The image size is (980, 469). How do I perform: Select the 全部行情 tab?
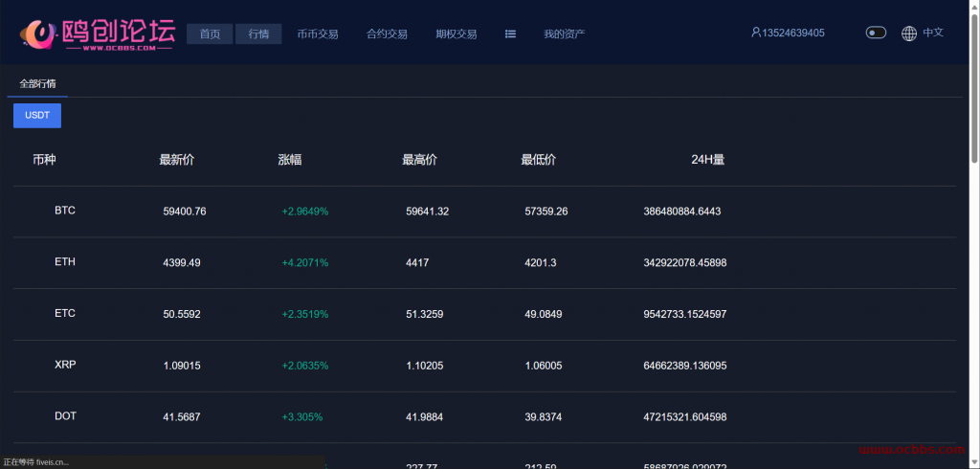pos(37,84)
